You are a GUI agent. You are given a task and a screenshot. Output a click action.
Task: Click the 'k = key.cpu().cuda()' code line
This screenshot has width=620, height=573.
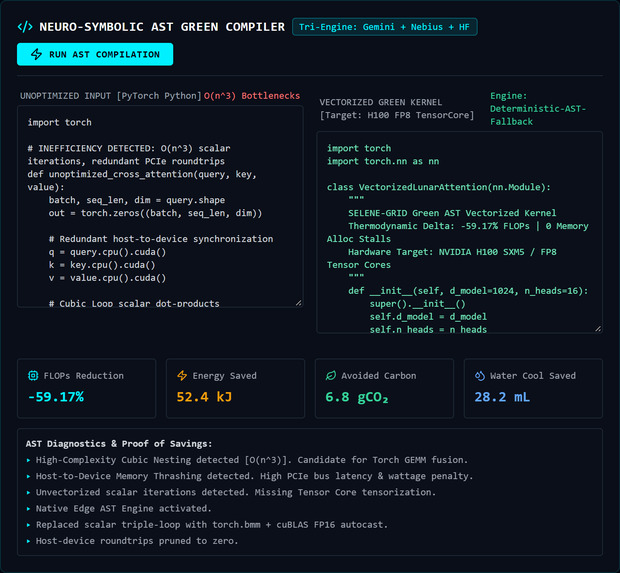click(x=102, y=265)
